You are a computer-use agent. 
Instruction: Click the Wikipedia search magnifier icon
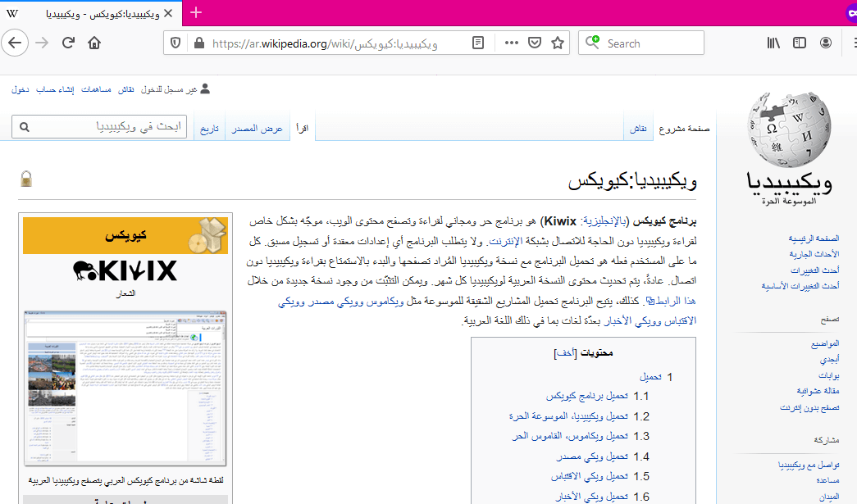coord(24,127)
